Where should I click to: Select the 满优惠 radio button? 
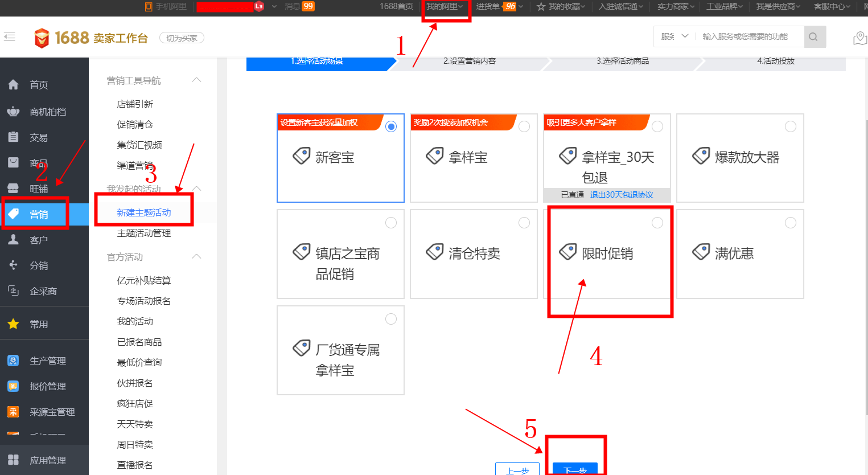[x=791, y=223]
